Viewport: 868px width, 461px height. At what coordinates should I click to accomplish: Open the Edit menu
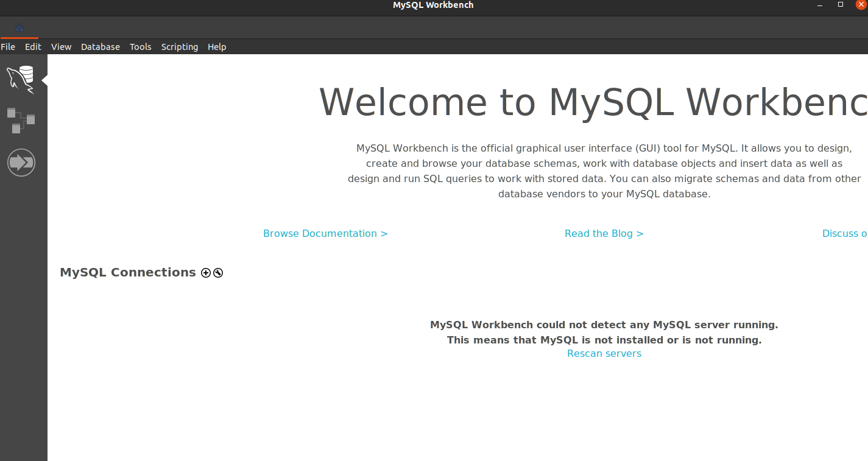33,47
